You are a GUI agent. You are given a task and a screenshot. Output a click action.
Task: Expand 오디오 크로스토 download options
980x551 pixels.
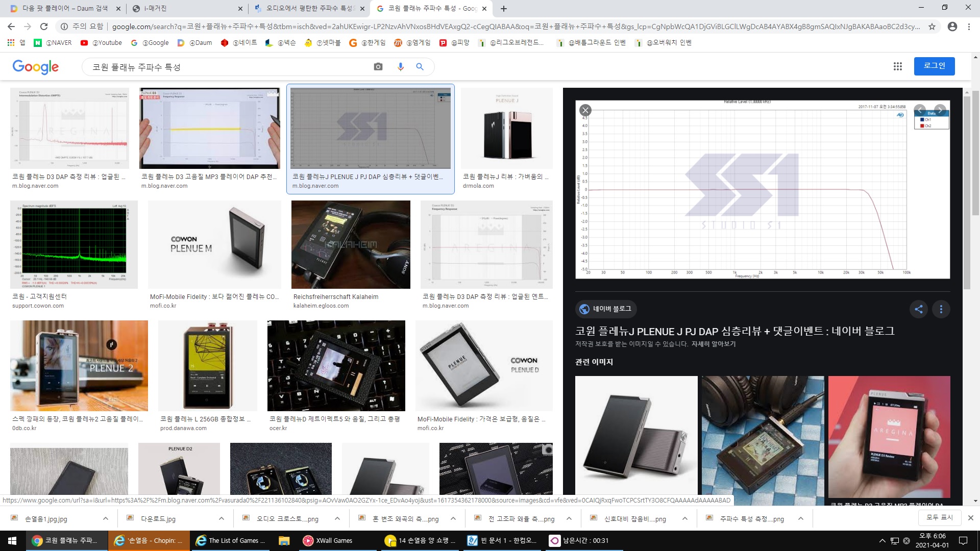[x=337, y=518]
